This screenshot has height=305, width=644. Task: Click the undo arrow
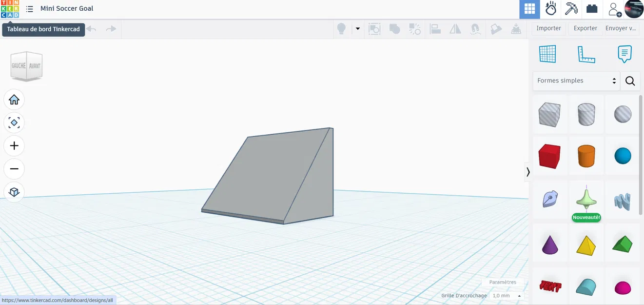click(91, 29)
